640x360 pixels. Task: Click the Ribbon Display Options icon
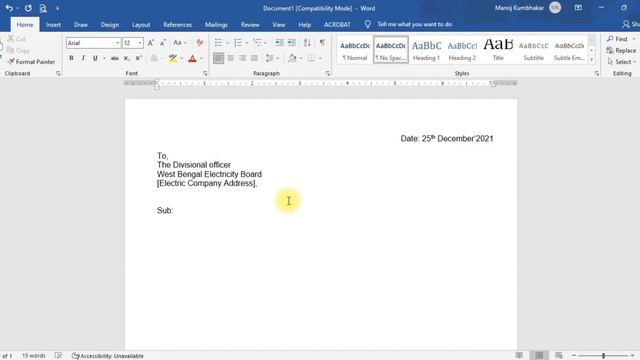pyautogui.click(x=578, y=8)
